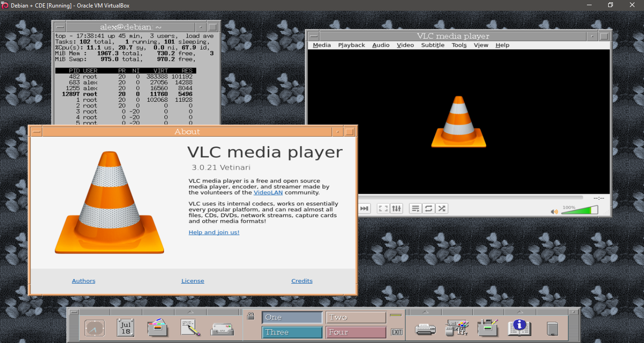Click the Trash can on the panel

pyautogui.click(x=552, y=328)
